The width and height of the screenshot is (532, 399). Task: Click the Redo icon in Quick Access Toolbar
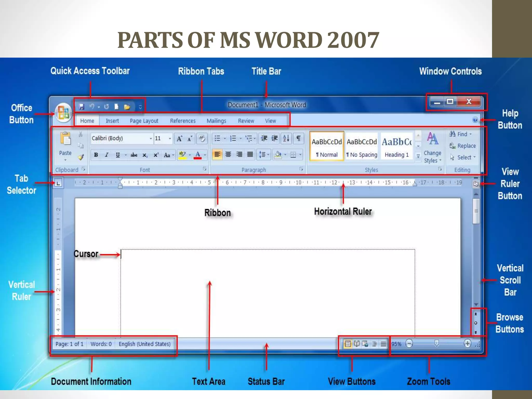point(107,107)
